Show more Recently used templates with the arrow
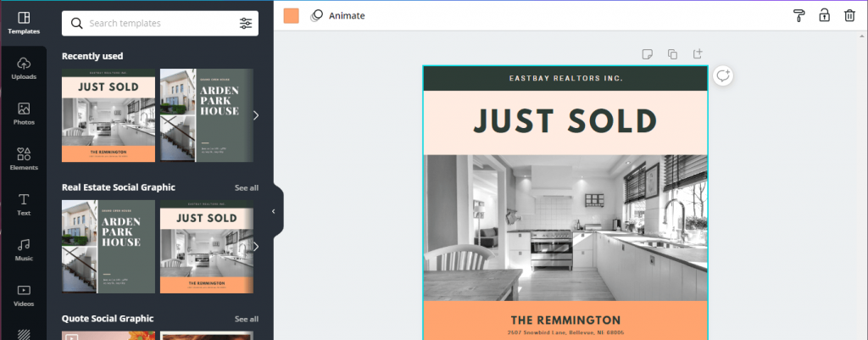The image size is (868, 340). click(256, 115)
